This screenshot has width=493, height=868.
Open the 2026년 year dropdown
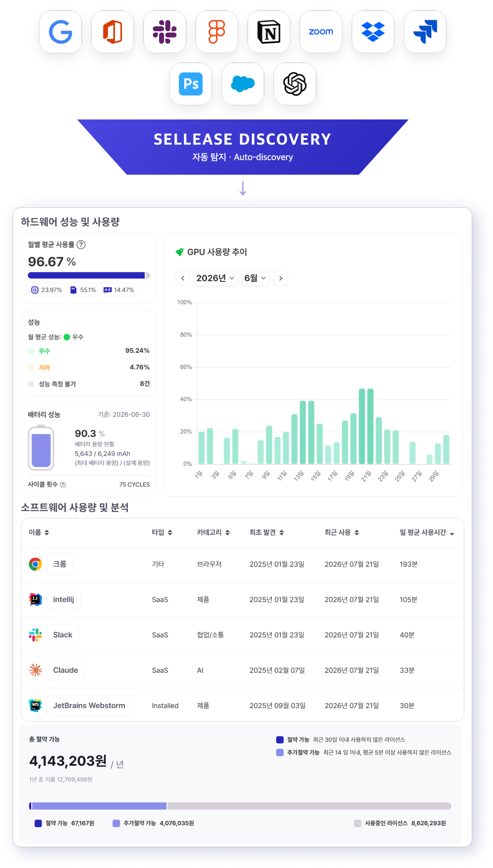[216, 278]
